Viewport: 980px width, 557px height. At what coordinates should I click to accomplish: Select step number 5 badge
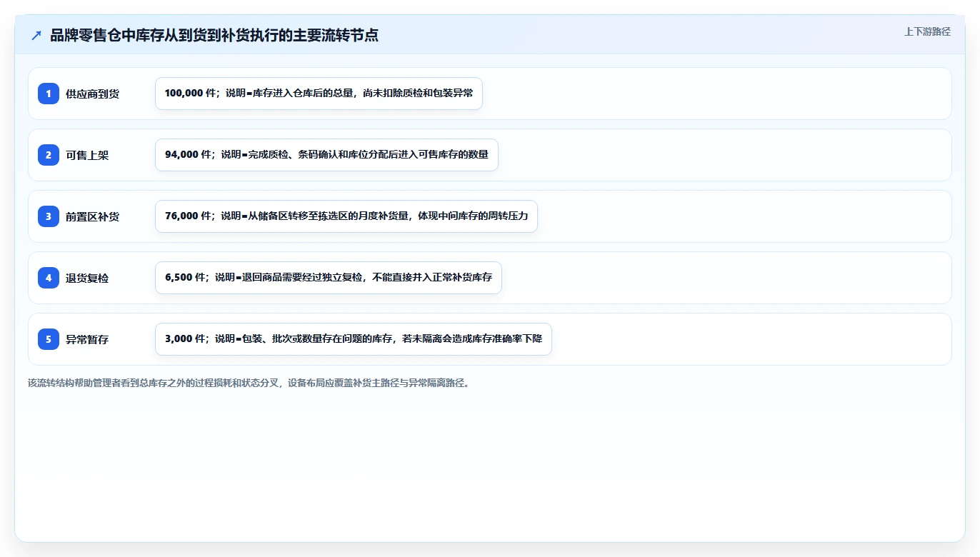click(49, 339)
